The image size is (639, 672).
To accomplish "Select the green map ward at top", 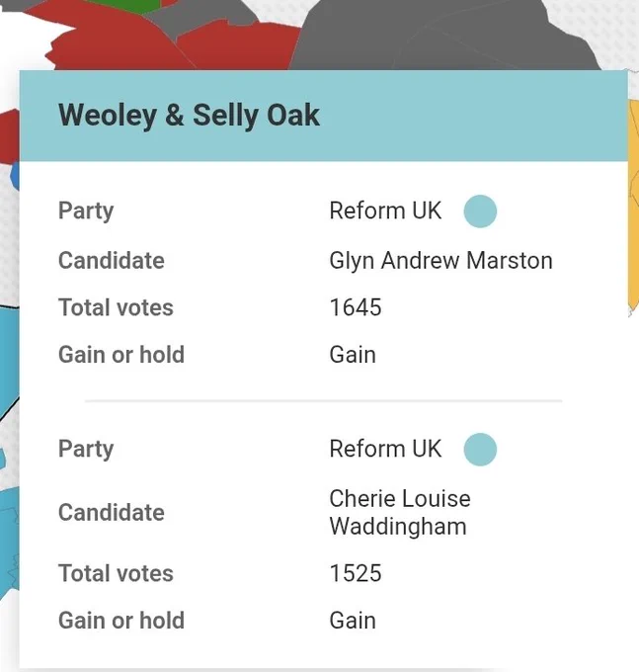I will click(x=126, y=5).
